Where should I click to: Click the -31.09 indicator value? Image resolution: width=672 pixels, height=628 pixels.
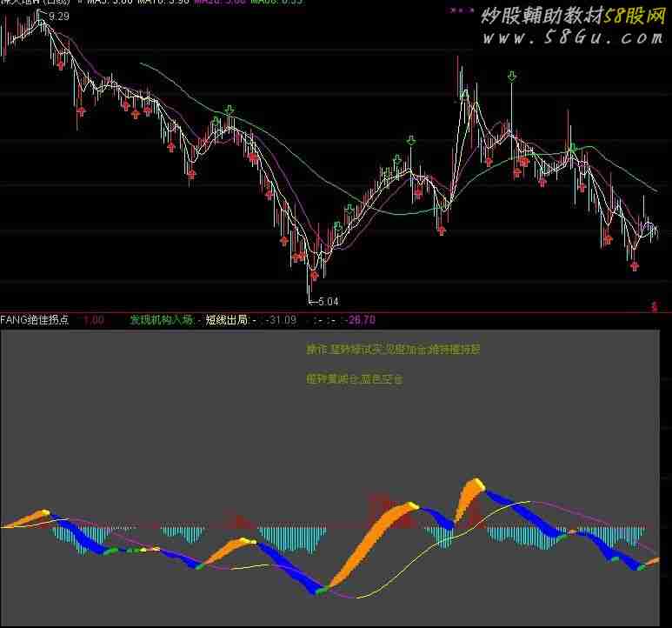[282, 320]
